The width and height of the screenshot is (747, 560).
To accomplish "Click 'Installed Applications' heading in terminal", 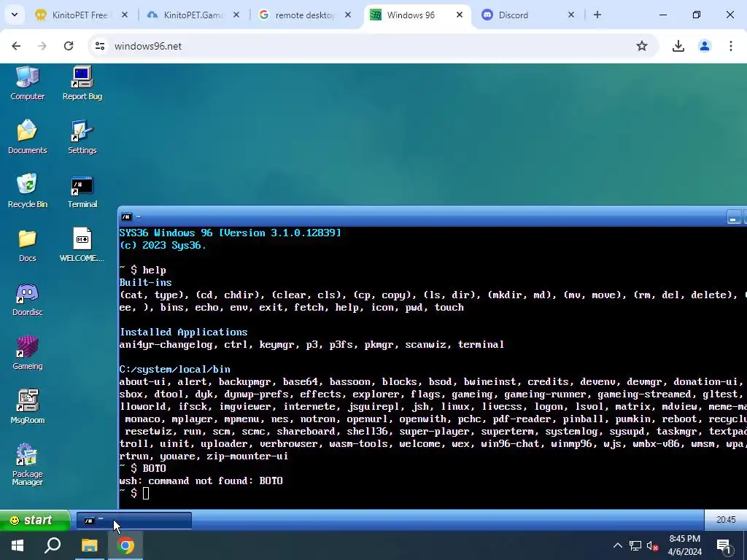I will click(x=183, y=332).
